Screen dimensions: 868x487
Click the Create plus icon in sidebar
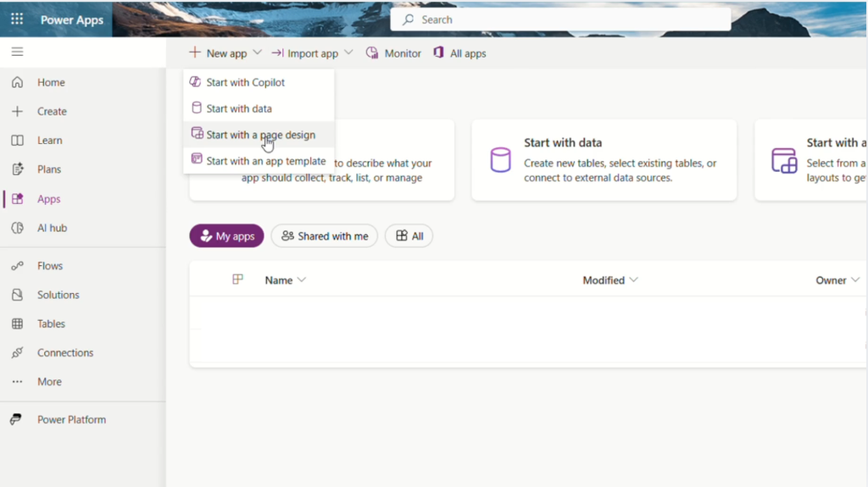tap(17, 111)
